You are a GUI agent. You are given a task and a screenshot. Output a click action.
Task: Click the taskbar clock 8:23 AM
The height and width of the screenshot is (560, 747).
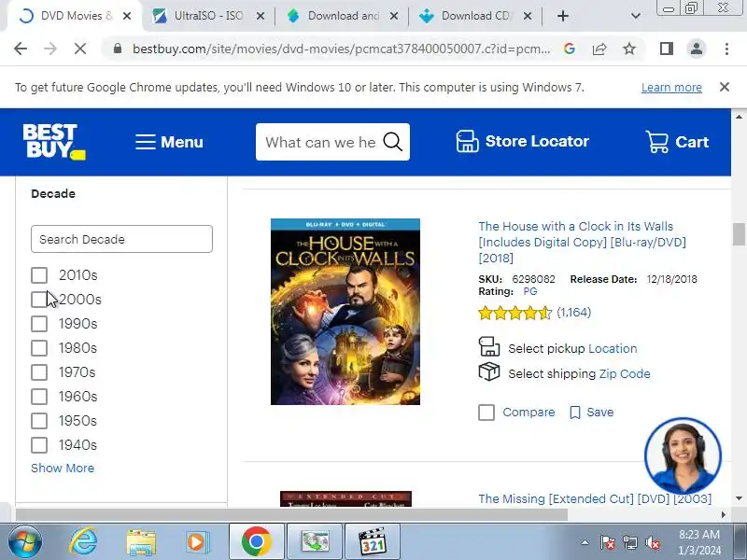[x=699, y=542]
